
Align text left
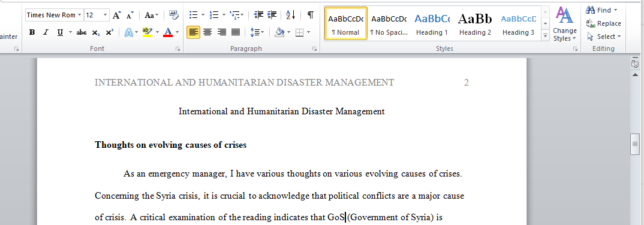[x=194, y=32]
